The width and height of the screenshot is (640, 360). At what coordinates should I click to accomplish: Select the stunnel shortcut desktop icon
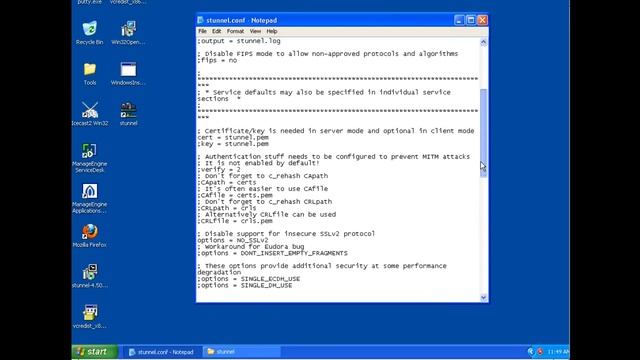tap(128, 114)
